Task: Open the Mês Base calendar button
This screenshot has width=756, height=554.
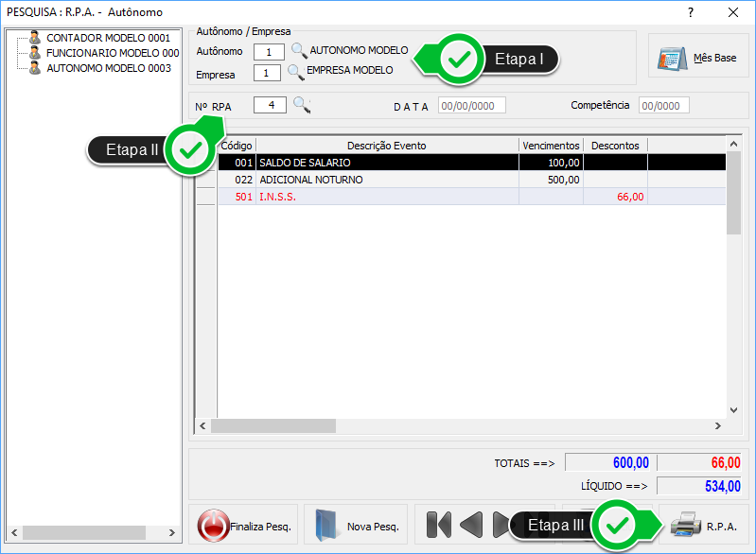Action: (698, 58)
